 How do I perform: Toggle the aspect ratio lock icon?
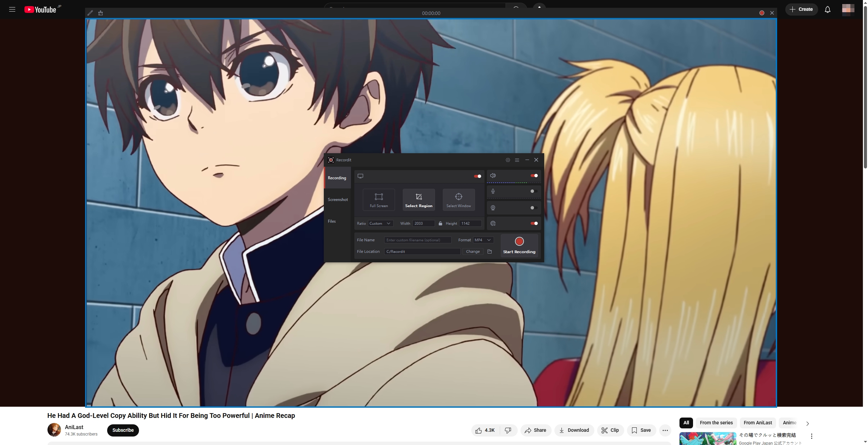click(x=440, y=223)
